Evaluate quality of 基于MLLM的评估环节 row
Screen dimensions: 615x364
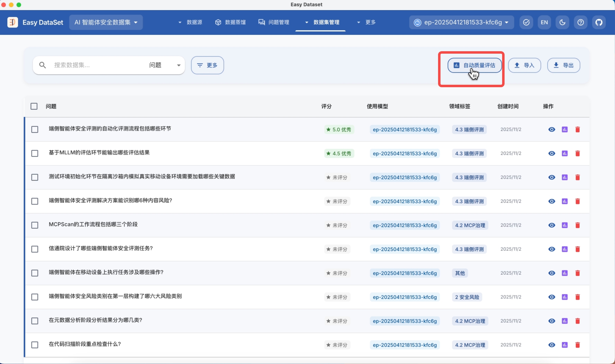point(565,153)
